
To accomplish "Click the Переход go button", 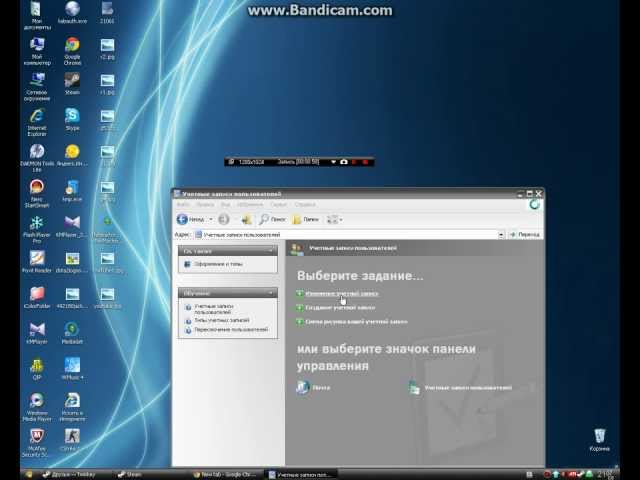I will coord(524,235).
